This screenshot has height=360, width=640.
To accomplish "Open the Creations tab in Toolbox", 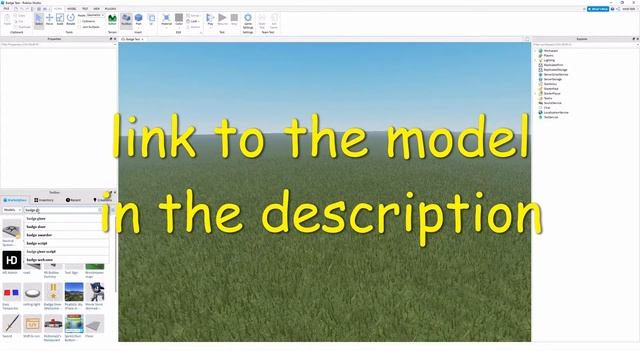I will [x=102, y=200].
